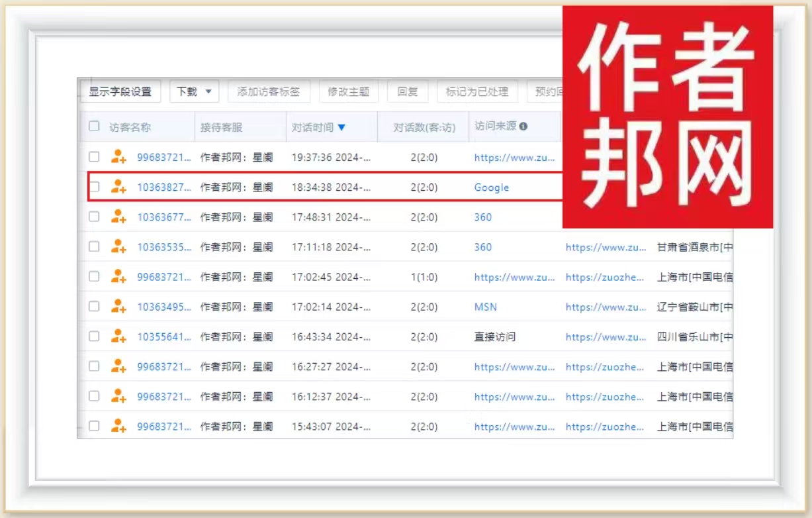Image resolution: width=812 pixels, height=518 pixels.
Task: Open the 下载 dropdown menu
Action: coord(194,91)
